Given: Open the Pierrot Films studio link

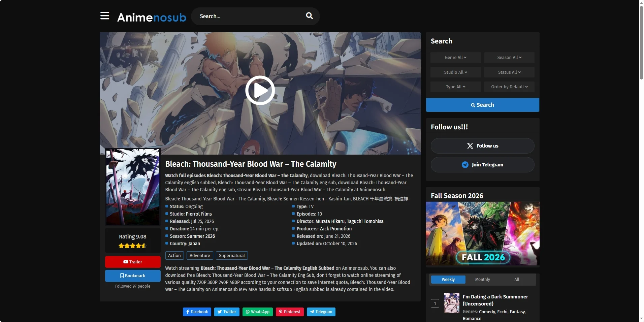Looking at the screenshot, I should 199,214.
